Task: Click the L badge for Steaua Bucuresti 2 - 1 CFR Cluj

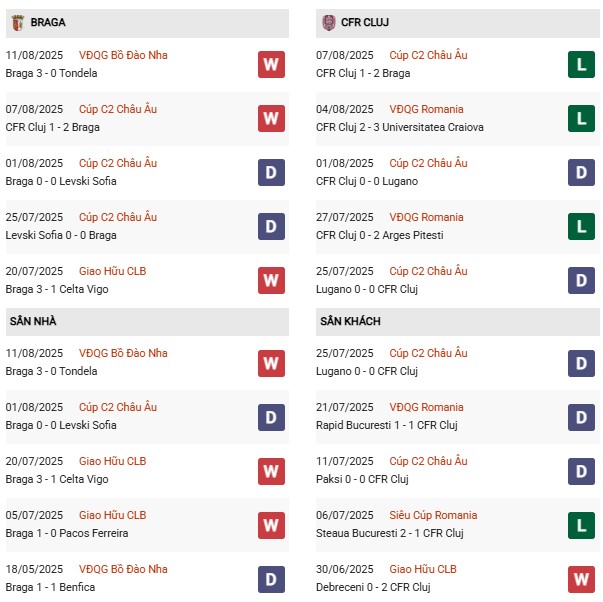Action: click(x=581, y=525)
